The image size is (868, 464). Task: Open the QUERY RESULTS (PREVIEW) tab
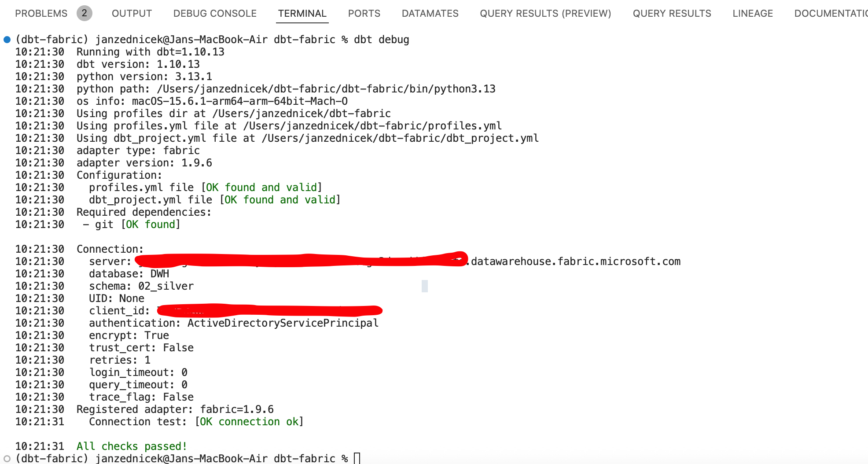[x=545, y=13]
